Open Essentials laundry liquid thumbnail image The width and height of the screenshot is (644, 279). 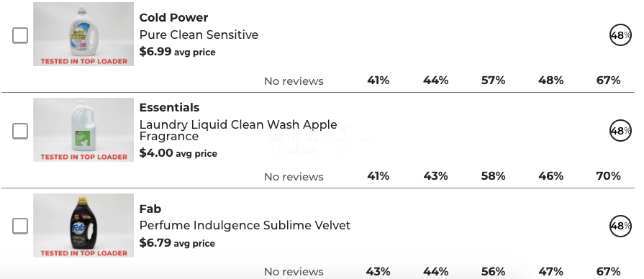(x=83, y=129)
